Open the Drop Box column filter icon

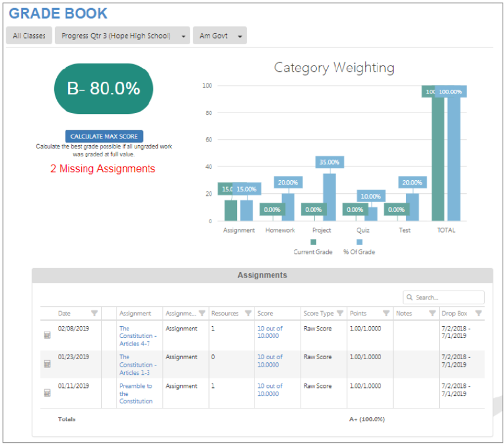pyautogui.click(x=478, y=314)
